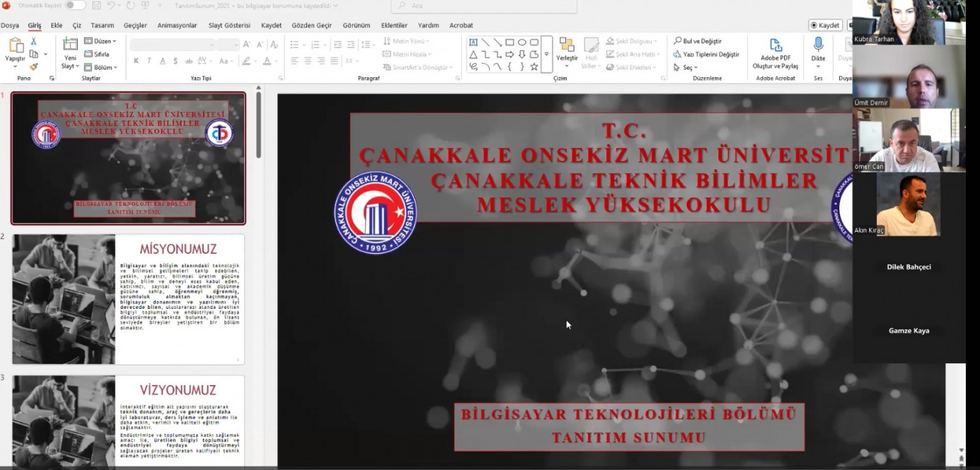
Task: Switch to the Ekle tab
Action: [56, 26]
